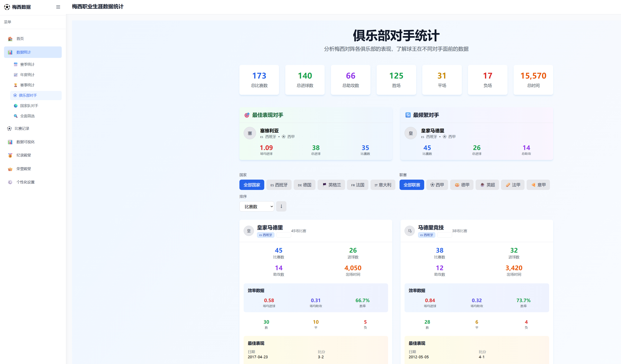Open 年度统计 submenu item

point(36,75)
